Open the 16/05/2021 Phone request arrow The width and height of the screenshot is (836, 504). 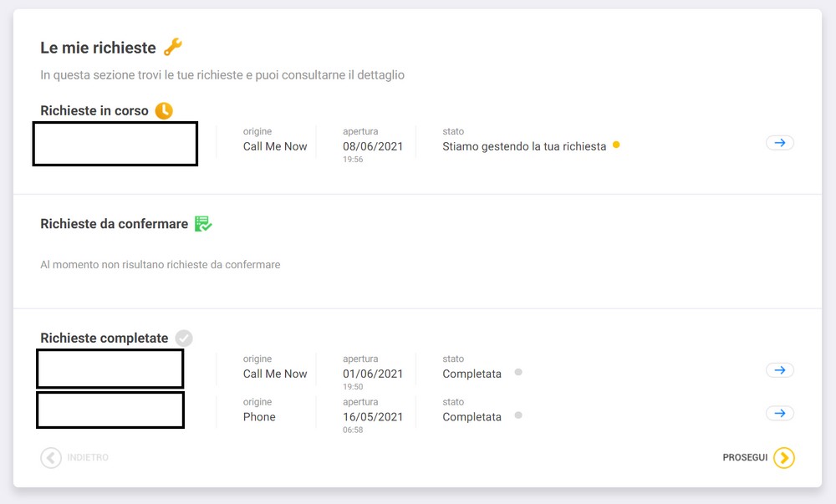coord(779,414)
